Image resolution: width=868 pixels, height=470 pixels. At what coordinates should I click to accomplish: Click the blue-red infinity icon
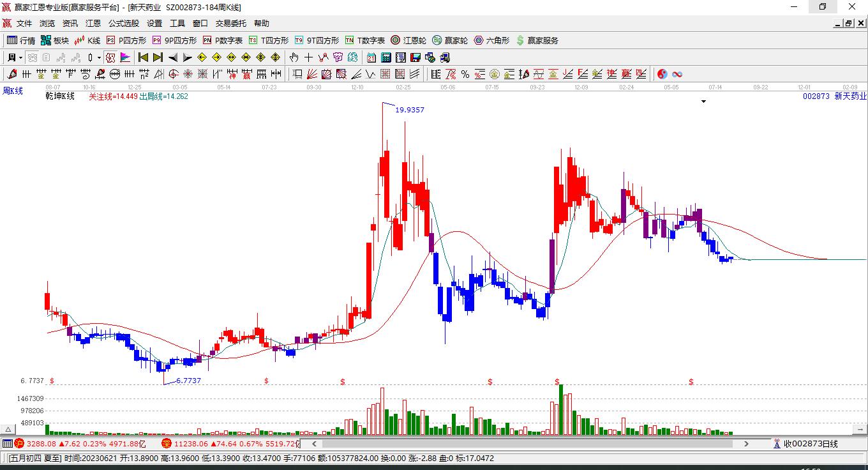click(x=677, y=74)
